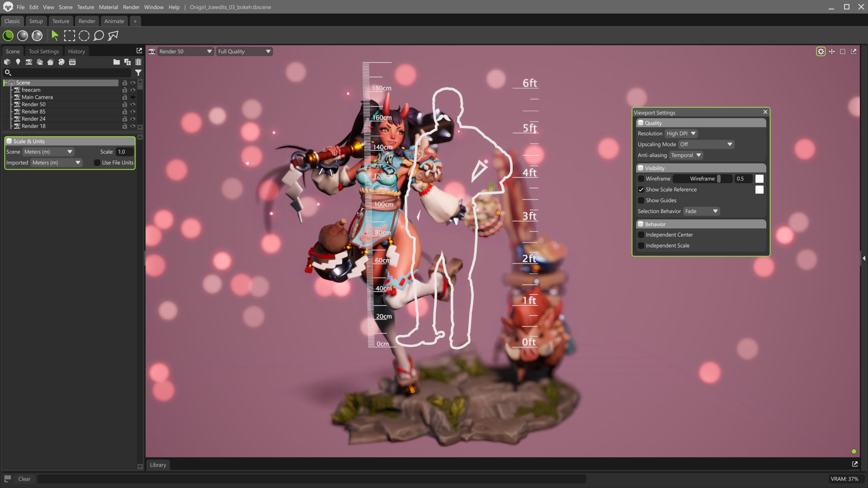
Task: Select the polygon lasso selection tool
Action: (113, 36)
